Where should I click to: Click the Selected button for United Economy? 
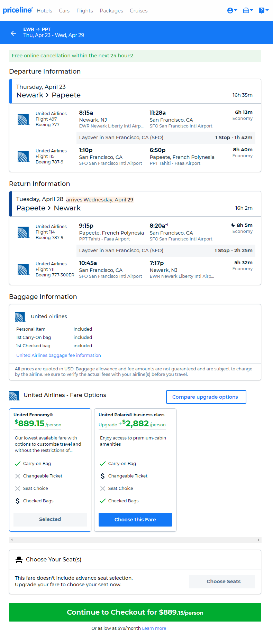50,519
